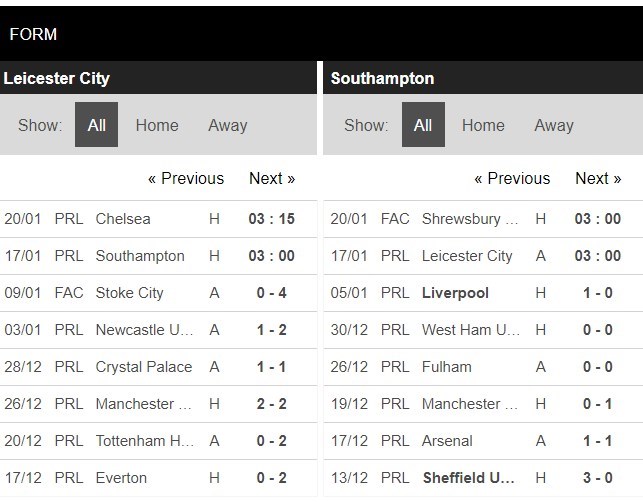Open Leicester's 1-1 Crystal Palace result
The height and width of the screenshot is (502, 643).
(158, 367)
